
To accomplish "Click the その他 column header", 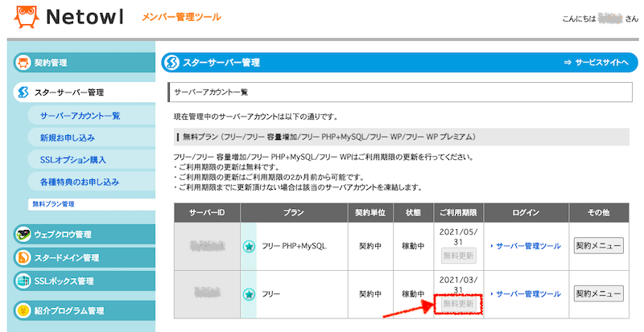I will (598, 212).
